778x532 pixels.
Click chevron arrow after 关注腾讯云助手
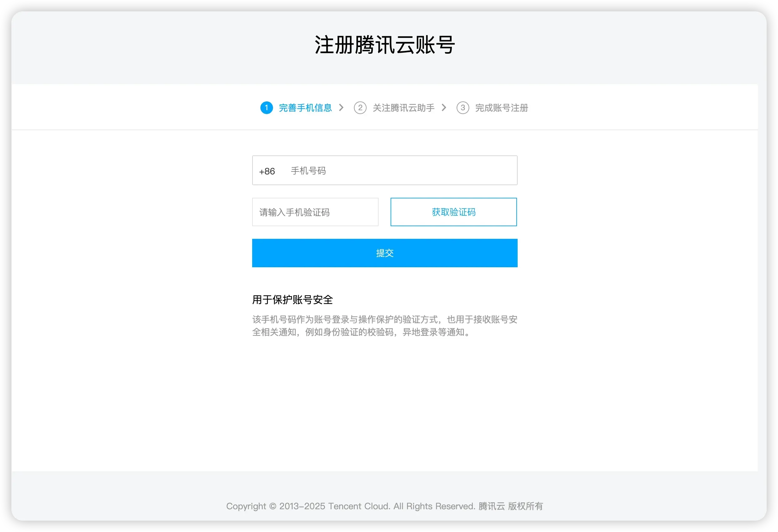coord(444,108)
